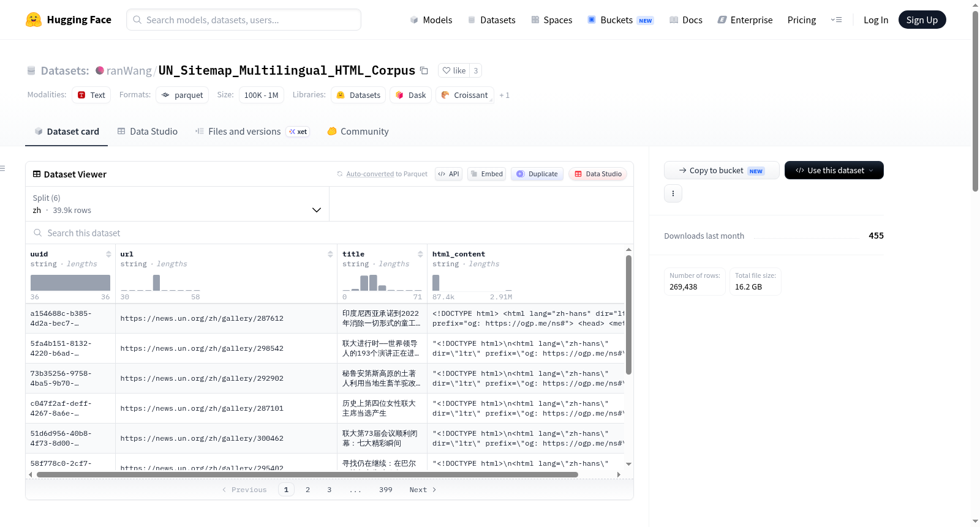Copy the dataset name with the copy icon
The width and height of the screenshot is (980, 527).
(x=424, y=70)
